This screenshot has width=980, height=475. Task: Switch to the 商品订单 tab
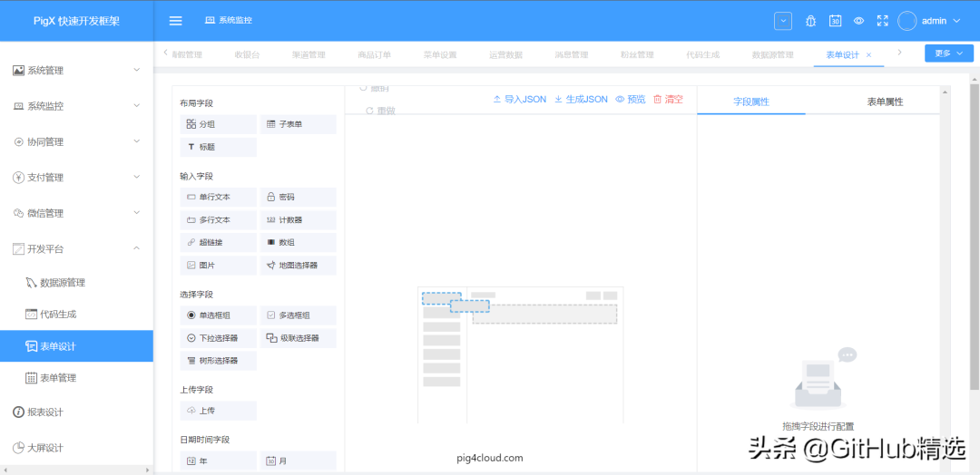click(x=375, y=55)
